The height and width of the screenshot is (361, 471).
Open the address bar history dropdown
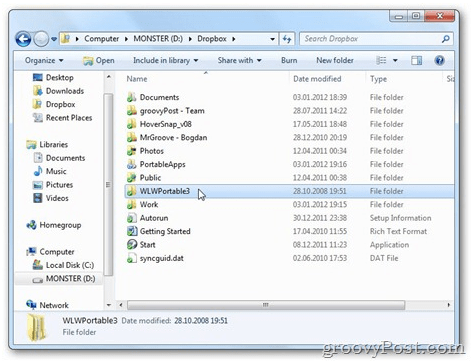tap(272, 39)
